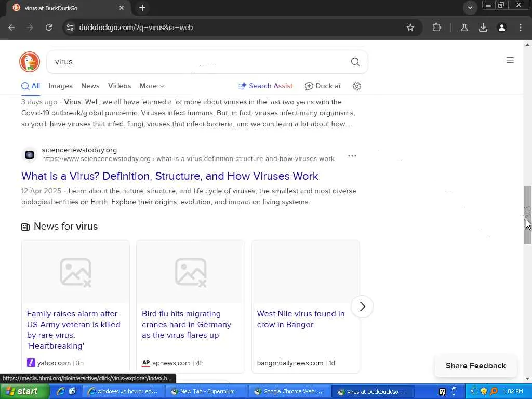Click the page vertical scrollbar thumb

(x=527, y=215)
